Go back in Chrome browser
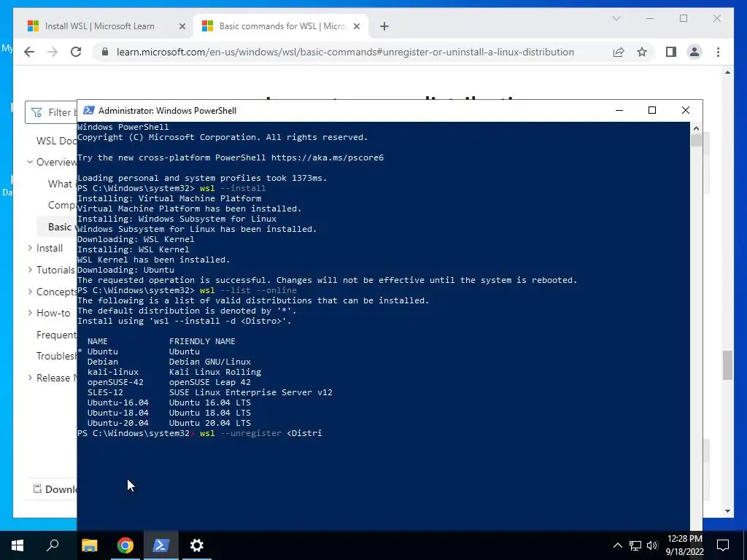This screenshot has width=747, height=560. coord(29,52)
